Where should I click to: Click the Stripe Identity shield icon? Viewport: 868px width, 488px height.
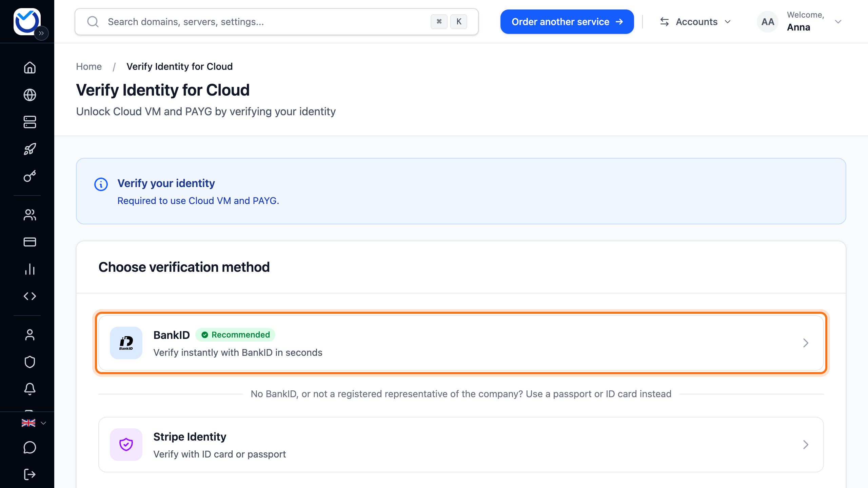click(126, 445)
